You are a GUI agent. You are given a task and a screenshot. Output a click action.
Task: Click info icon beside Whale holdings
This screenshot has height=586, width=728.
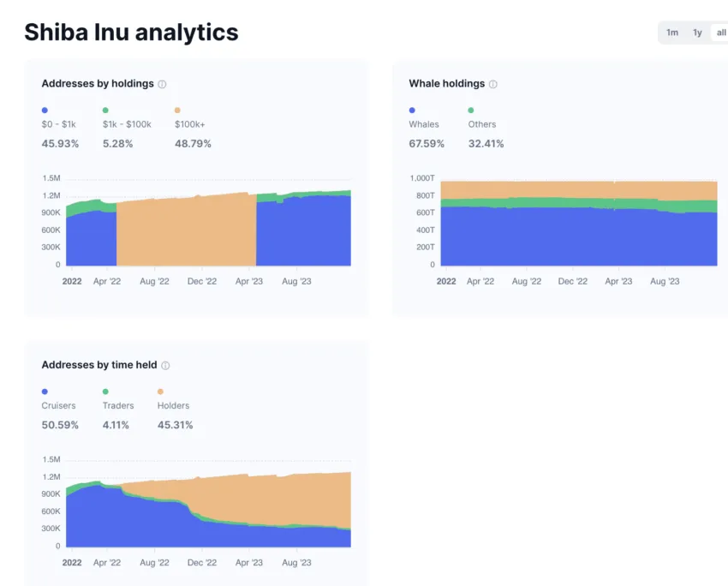coord(493,84)
